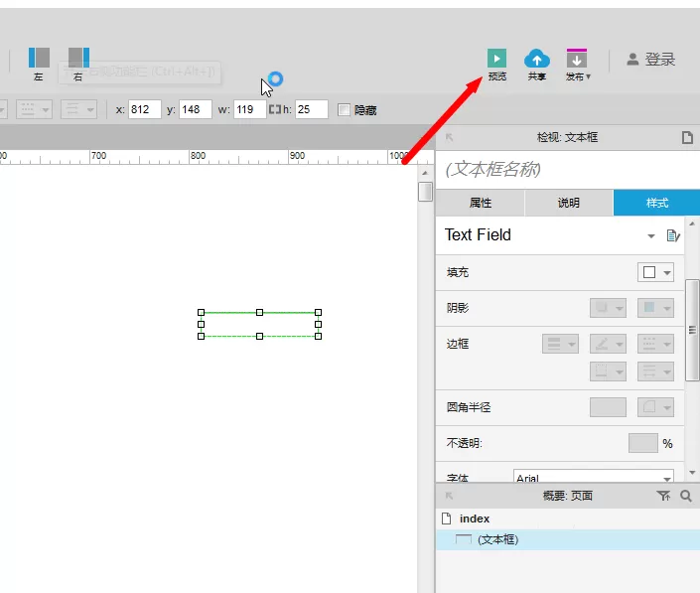Open the border line width dropdown
Image resolution: width=700 pixels, height=593 pixels.
[x=560, y=344]
